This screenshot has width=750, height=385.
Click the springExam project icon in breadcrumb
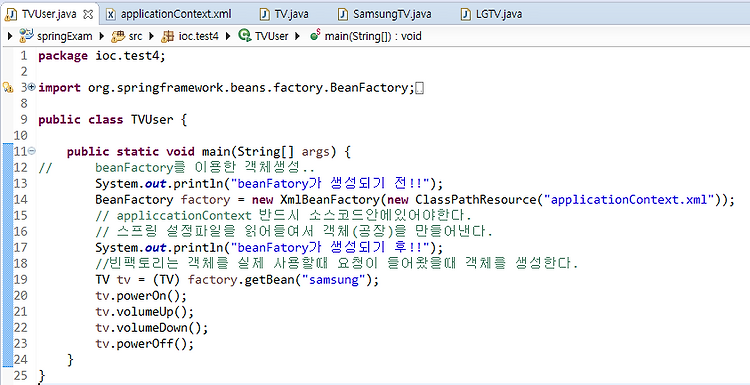pyautogui.click(x=26, y=35)
